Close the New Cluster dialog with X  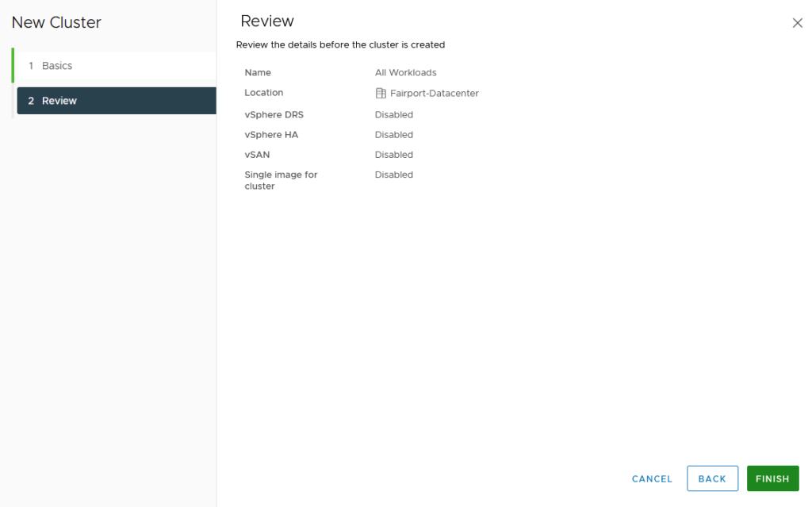(x=798, y=23)
